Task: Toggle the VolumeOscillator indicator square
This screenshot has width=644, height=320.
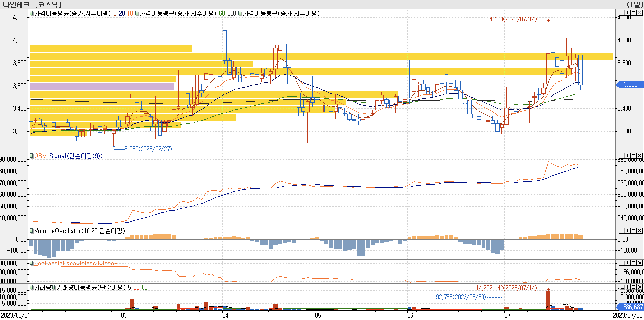Action: coord(31,231)
